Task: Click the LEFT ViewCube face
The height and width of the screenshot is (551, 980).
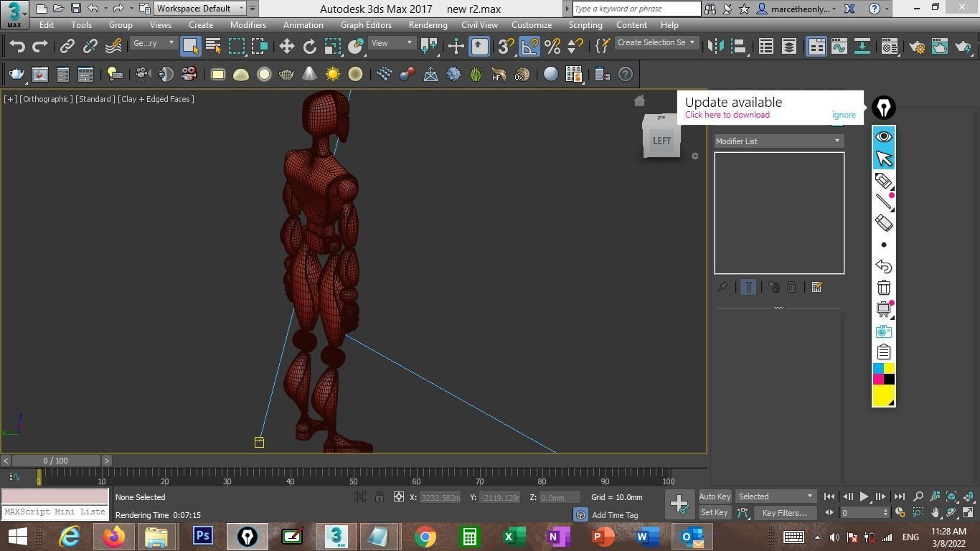Action: tap(661, 141)
